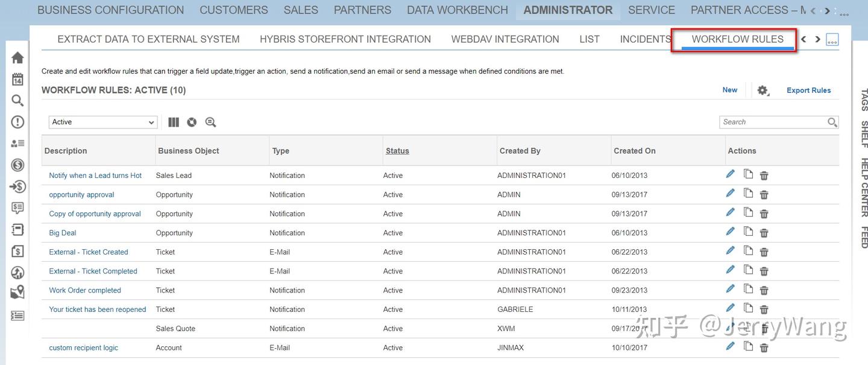Screen dimensions: 868x365
Task: Delete custom recipient logic via its trash icon
Action: tap(764, 347)
